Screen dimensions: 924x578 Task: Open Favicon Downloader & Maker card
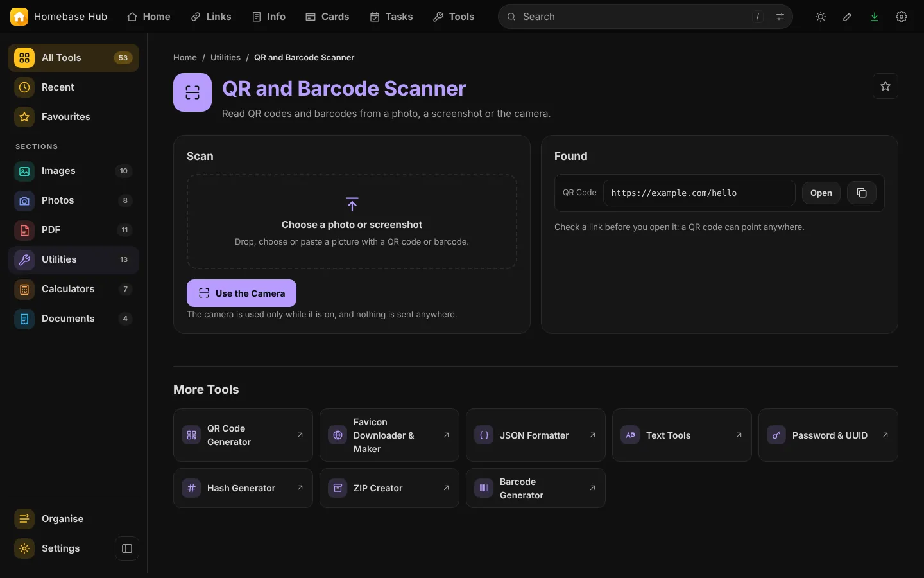click(x=389, y=435)
